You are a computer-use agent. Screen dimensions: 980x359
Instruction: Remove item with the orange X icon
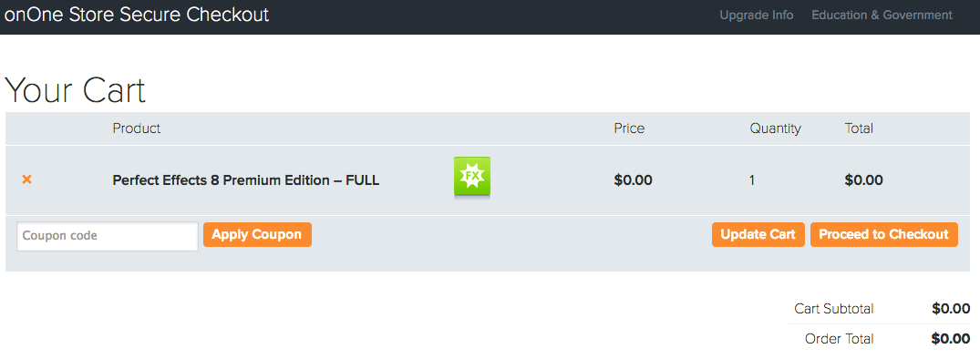tap(26, 179)
